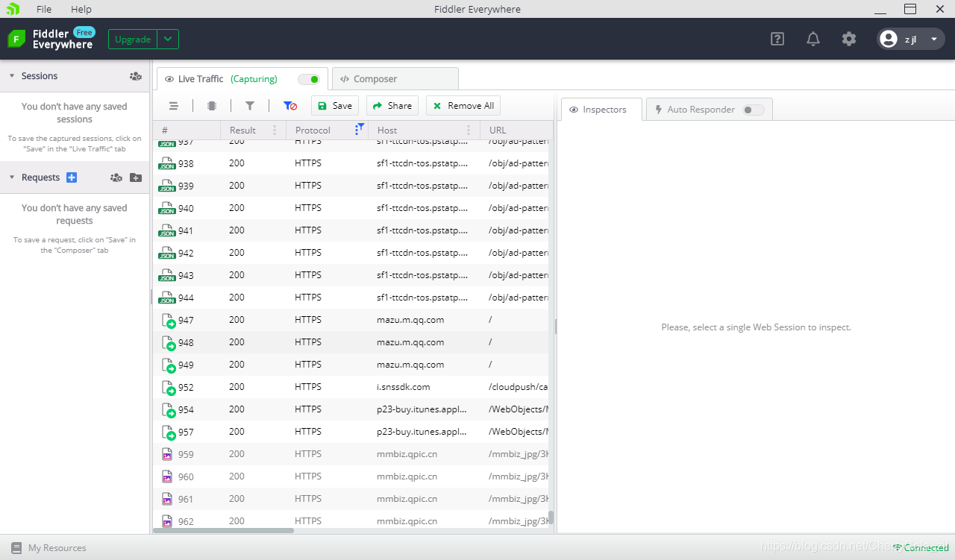Open the z jl user account menu
Screen dimensions: 955x560
tap(910, 39)
